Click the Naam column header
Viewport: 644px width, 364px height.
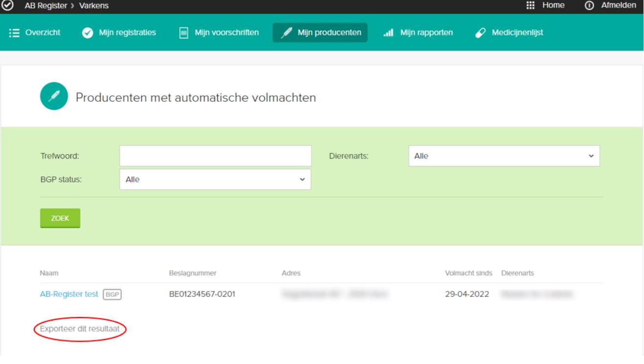pyautogui.click(x=49, y=273)
